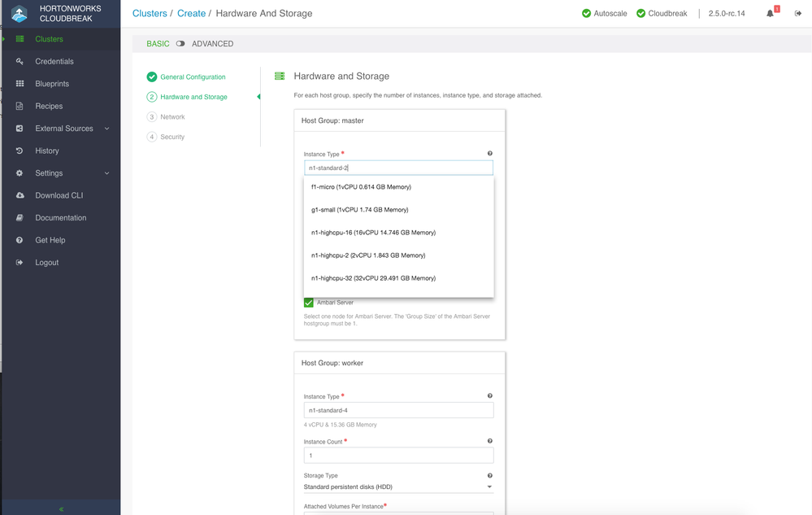Uncheck the Ambari Server checkbox
The image size is (812, 515).
pos(309,303)
